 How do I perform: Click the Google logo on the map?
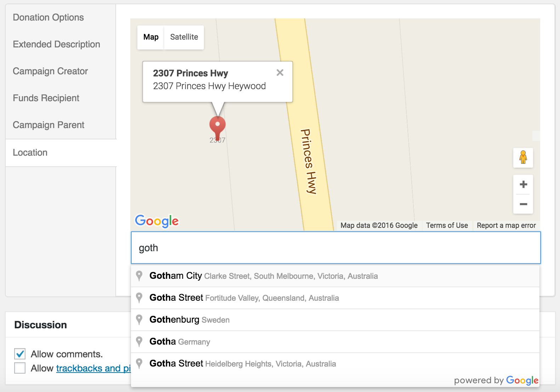(157, 221)
